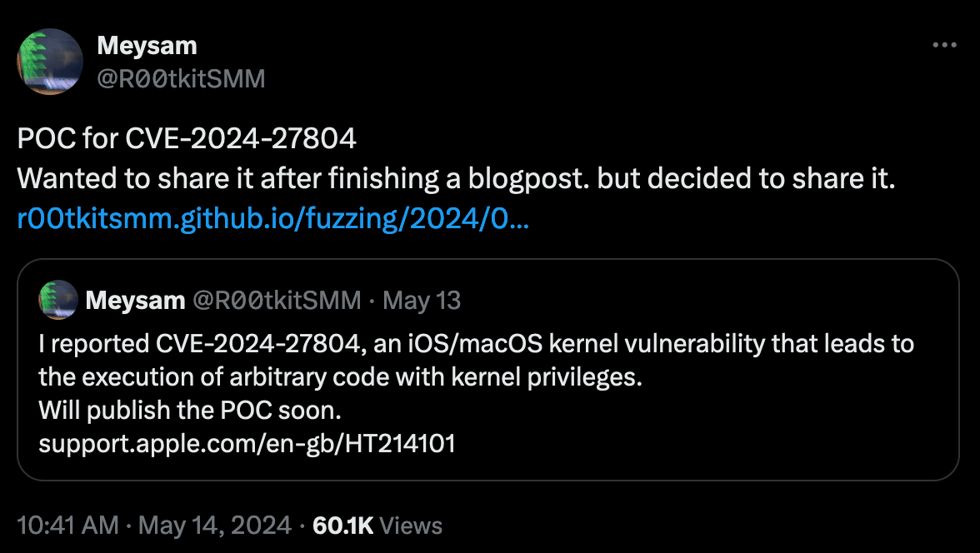This screenshot has width=980, height=553.
Task: Click the "I reported CVE-2024-27804" quoted line
Action: (476, 343)
